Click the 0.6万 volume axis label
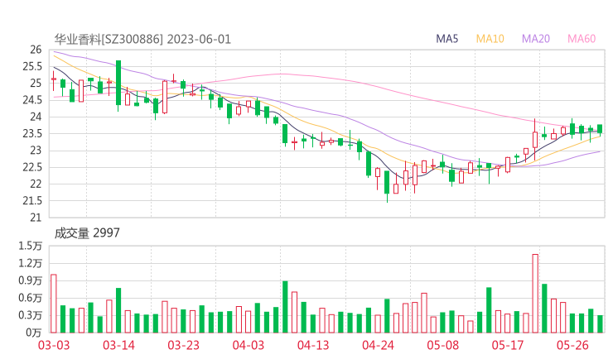This screenshot has height=364, width=613. 30,298
